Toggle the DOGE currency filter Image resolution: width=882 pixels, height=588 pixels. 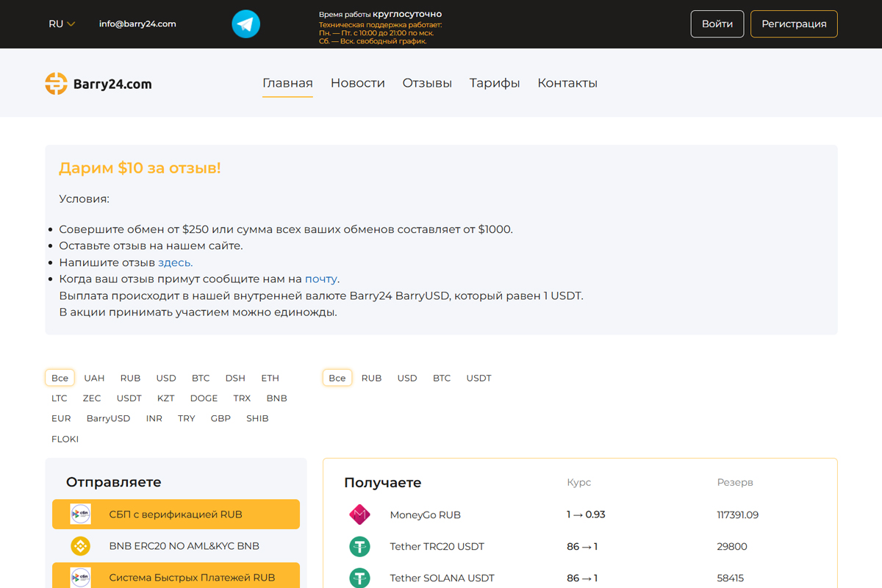point(204,398)
